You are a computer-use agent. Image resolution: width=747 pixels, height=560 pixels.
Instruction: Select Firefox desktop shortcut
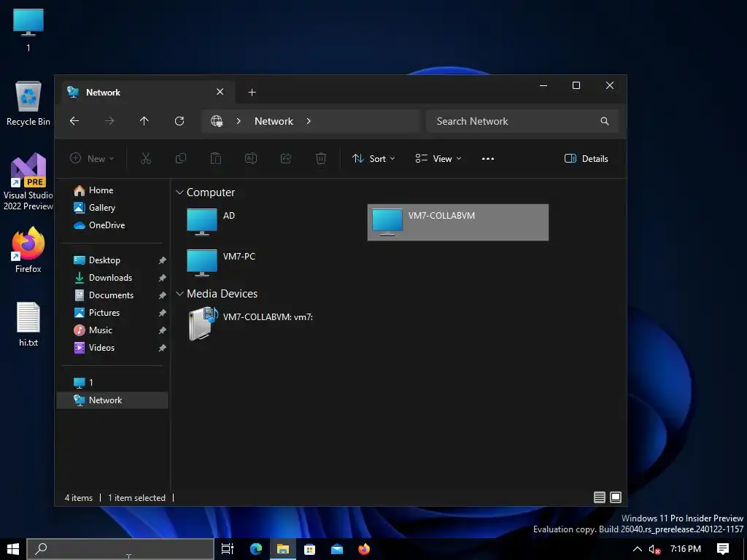click(x=28, y=251)
